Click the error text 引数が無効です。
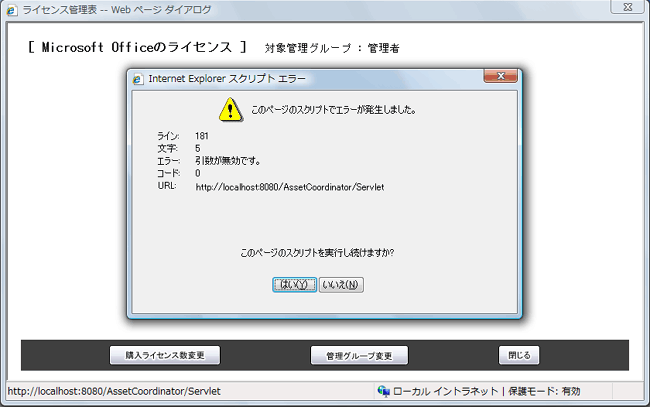The height and width of the screenshot is (407, 650). [x=228, y=161]
